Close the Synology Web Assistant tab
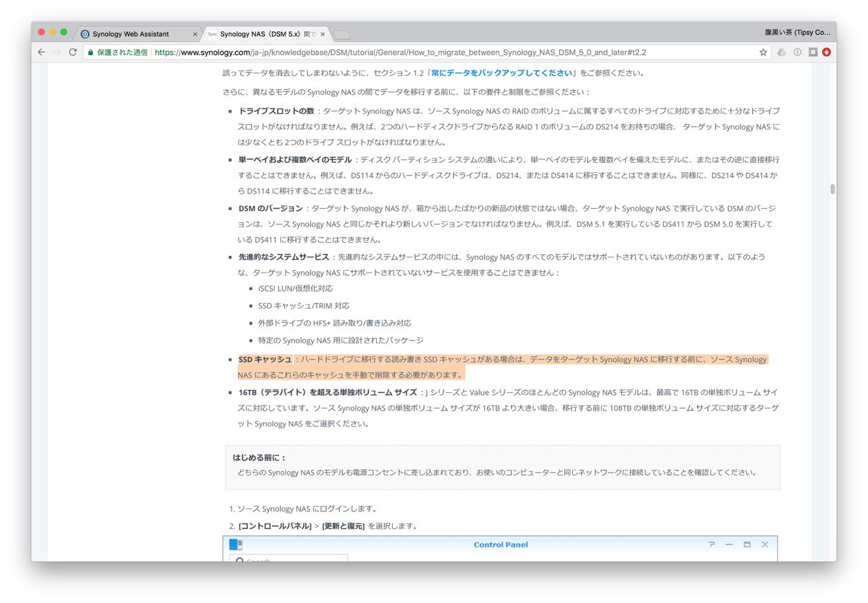The image size is (868, 603). click(x=195, y=34)
